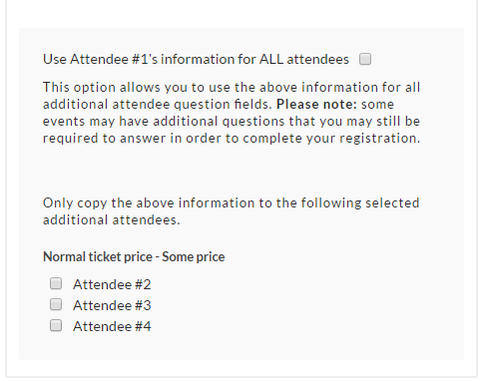Click the 'This option allows you' paragraph line
The image size is (480, 381).
(231, 87)
